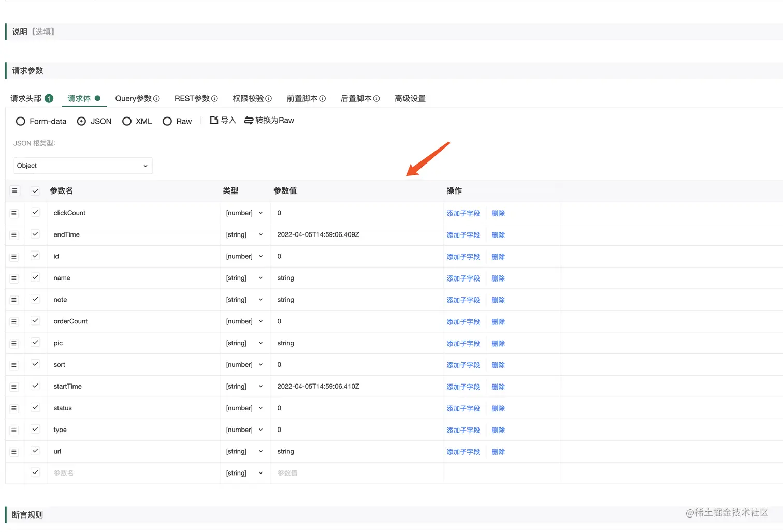This screenshot has width=783, height=532.
Task: Switch to the 请求体 tab
Action: (84, 98)
